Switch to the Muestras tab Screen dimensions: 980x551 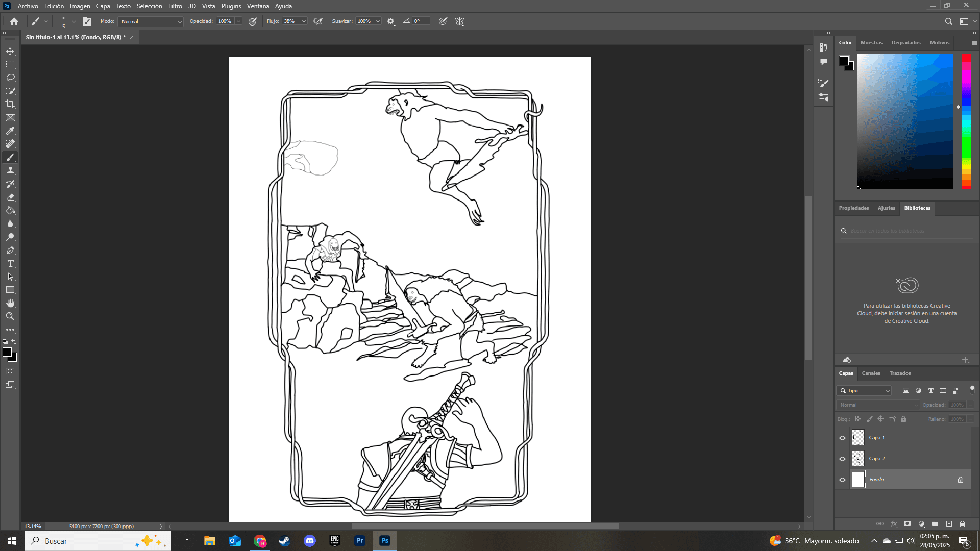[871, 43]
